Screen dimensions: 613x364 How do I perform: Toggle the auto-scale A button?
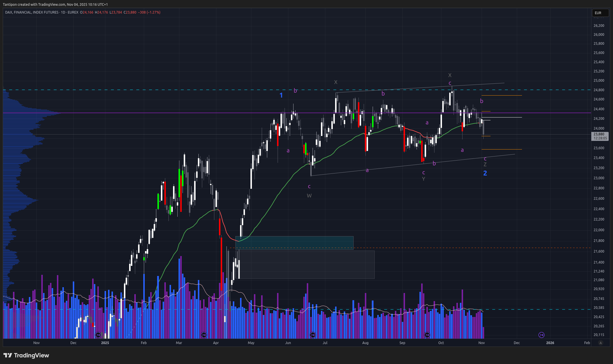point(601,343)
